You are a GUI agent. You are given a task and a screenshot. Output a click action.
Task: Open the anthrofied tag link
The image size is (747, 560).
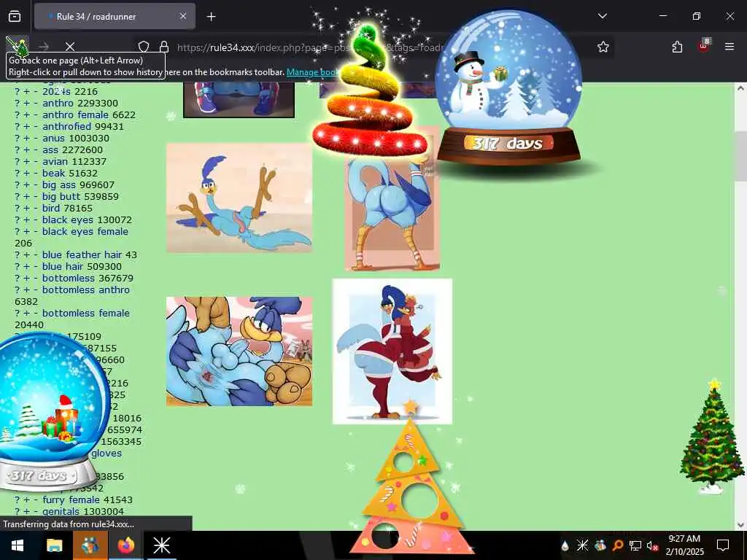[x=66, y=126]
